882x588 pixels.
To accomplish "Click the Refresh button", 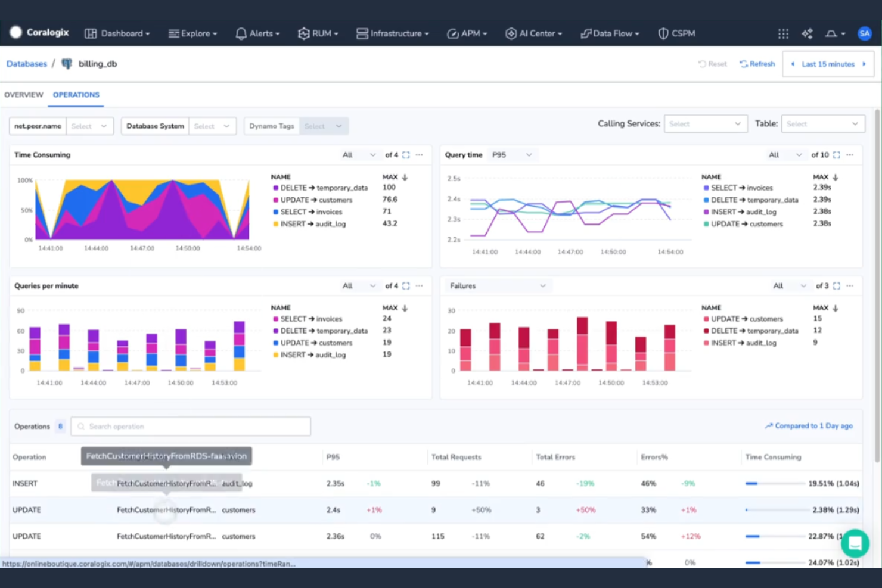I will coord(757,64).
